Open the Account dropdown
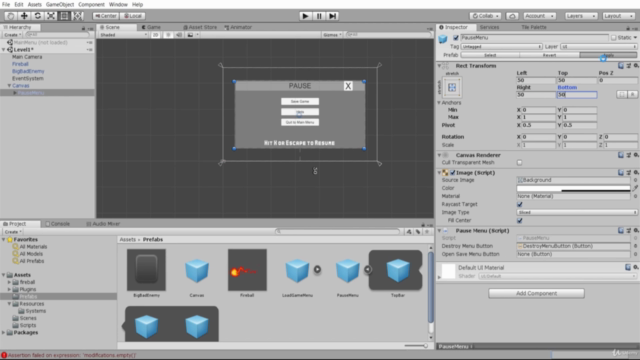Screen dimensions: 640x360 click(540, 16)
